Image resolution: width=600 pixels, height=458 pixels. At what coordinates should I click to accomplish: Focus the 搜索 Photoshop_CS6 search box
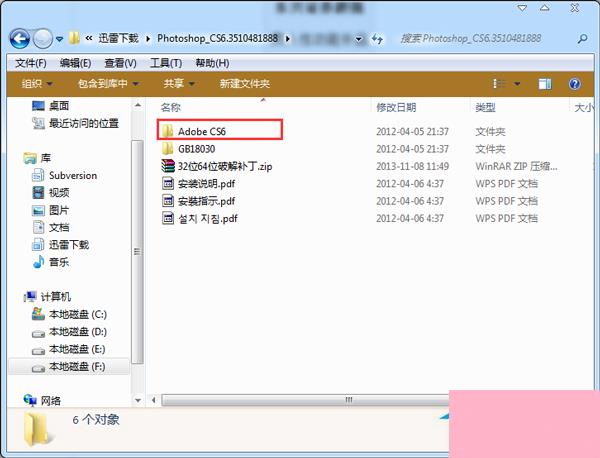[486, 38]
